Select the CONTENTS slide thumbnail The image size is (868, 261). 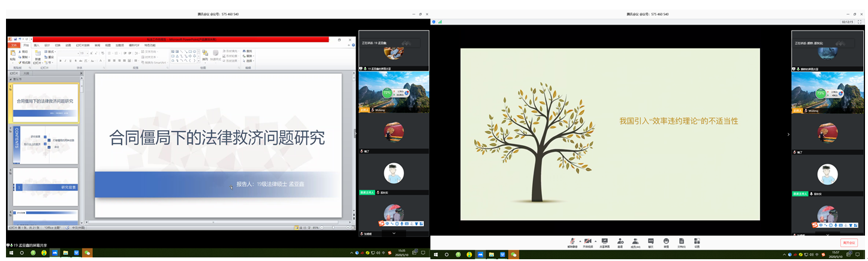pyautogui.click(x=46, y=144)
